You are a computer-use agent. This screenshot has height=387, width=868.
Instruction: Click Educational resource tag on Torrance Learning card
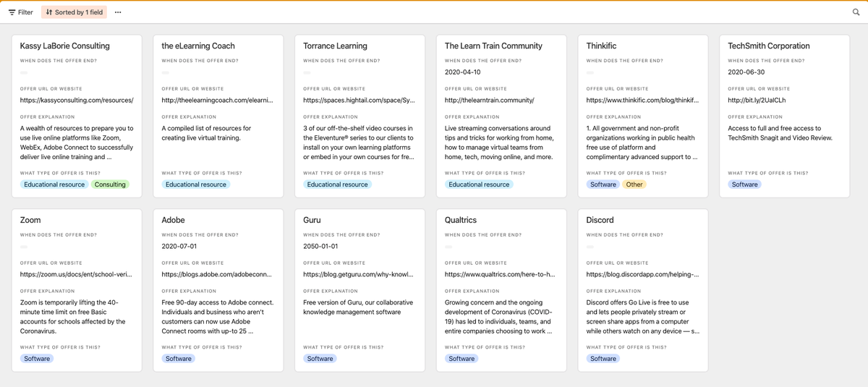(338, 184)
